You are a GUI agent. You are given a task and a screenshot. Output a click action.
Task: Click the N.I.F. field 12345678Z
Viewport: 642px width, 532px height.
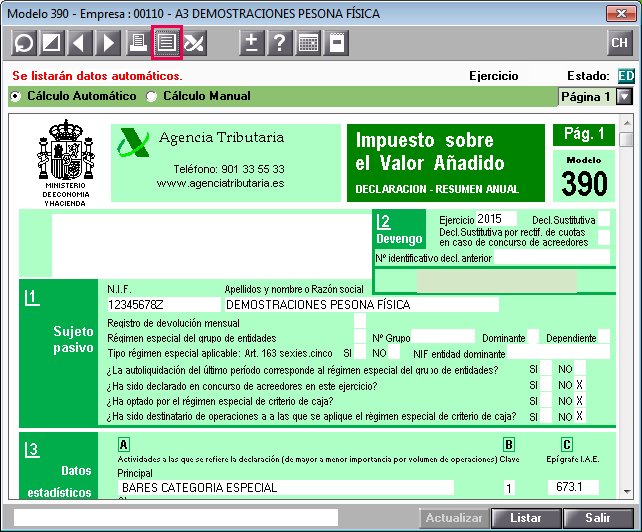coord(163,304)
